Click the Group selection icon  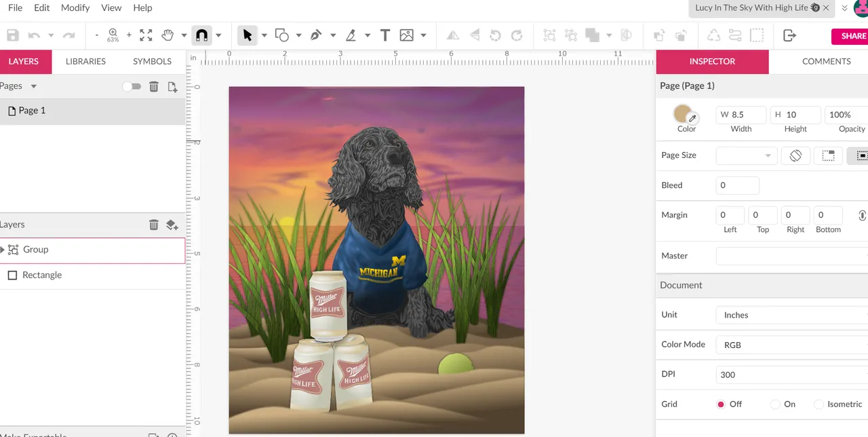tap(549, 35)
